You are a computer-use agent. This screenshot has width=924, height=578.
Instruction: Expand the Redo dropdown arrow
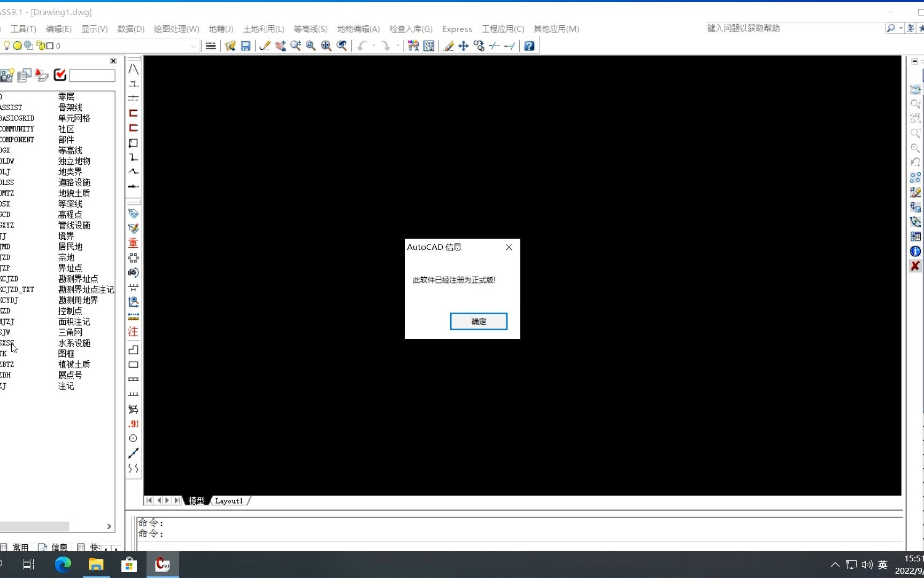click(397, 46)
